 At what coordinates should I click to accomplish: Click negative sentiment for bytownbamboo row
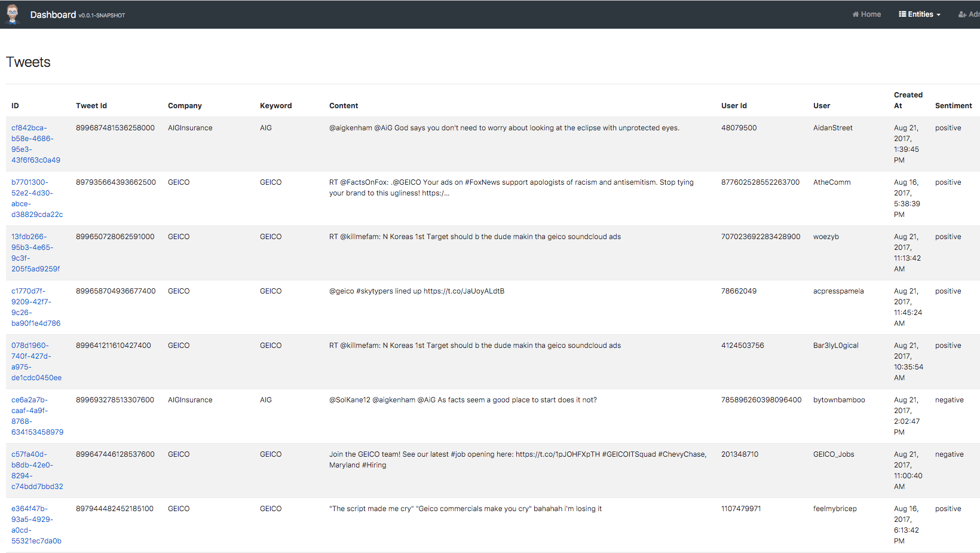coord(950,400)
